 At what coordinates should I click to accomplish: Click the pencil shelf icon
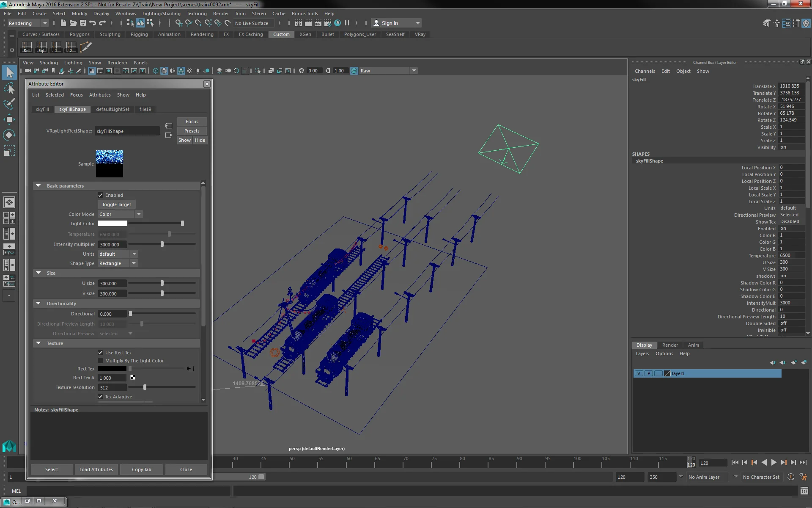tap(86, 47)
